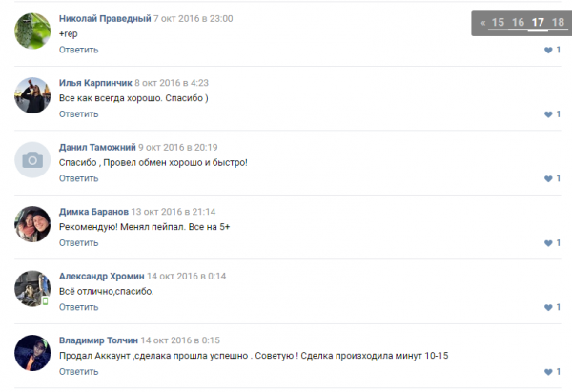Reply to Илья Карпинчик's comment

(79, 114)
